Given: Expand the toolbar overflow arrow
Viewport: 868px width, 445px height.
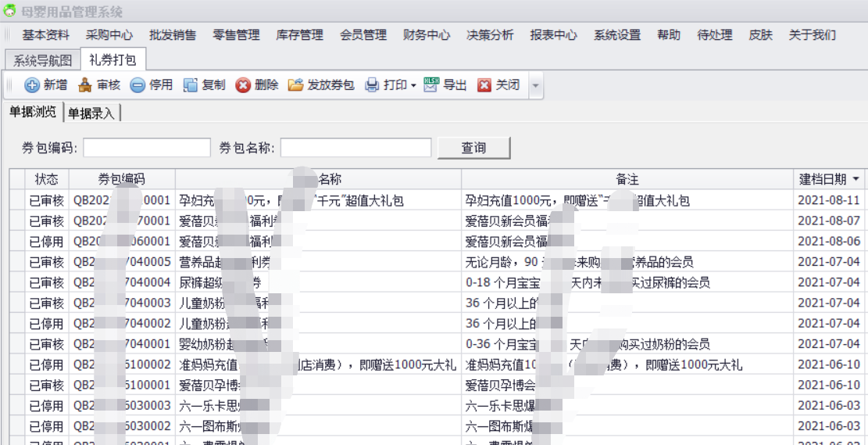Looking at the screenshot, I should (x=535, y=86).
